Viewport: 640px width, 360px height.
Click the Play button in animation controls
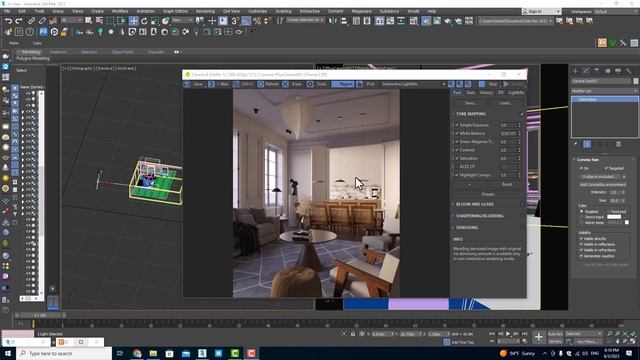pos(508,334)
